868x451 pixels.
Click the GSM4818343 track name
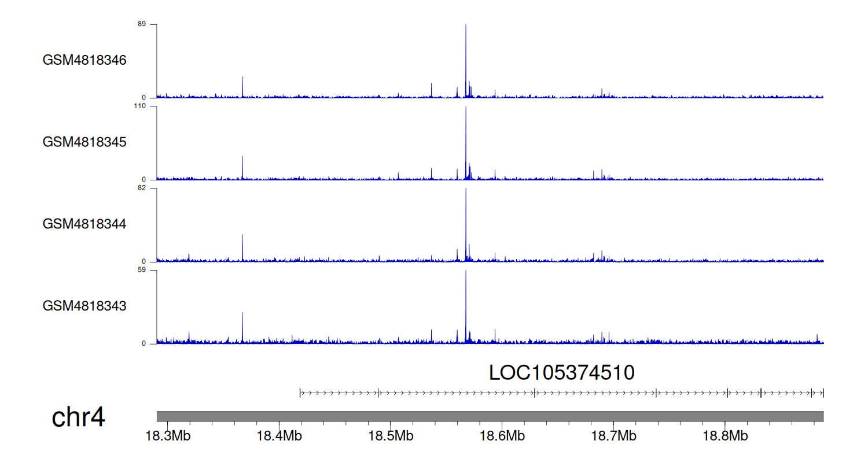coord(84,305)
